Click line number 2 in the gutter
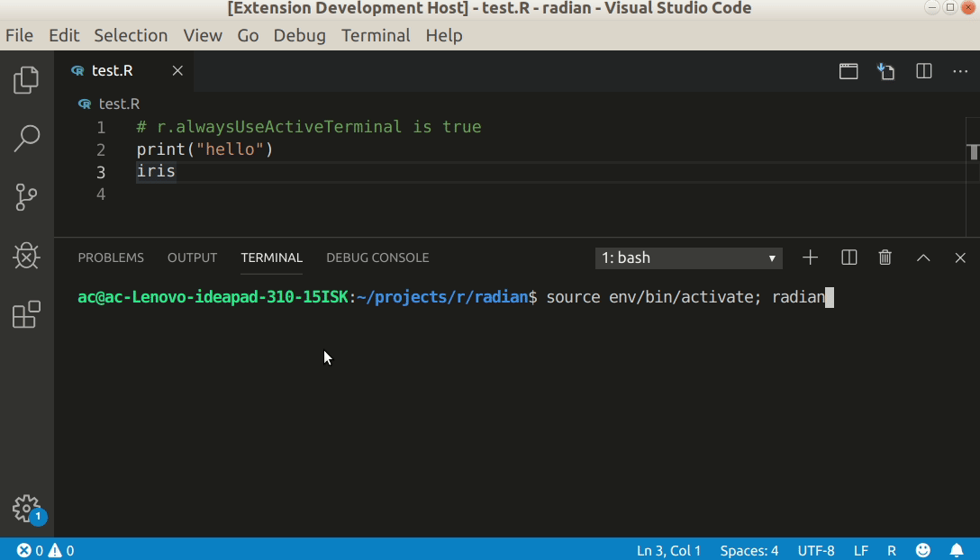980x560 pixels. pos(101,150)
